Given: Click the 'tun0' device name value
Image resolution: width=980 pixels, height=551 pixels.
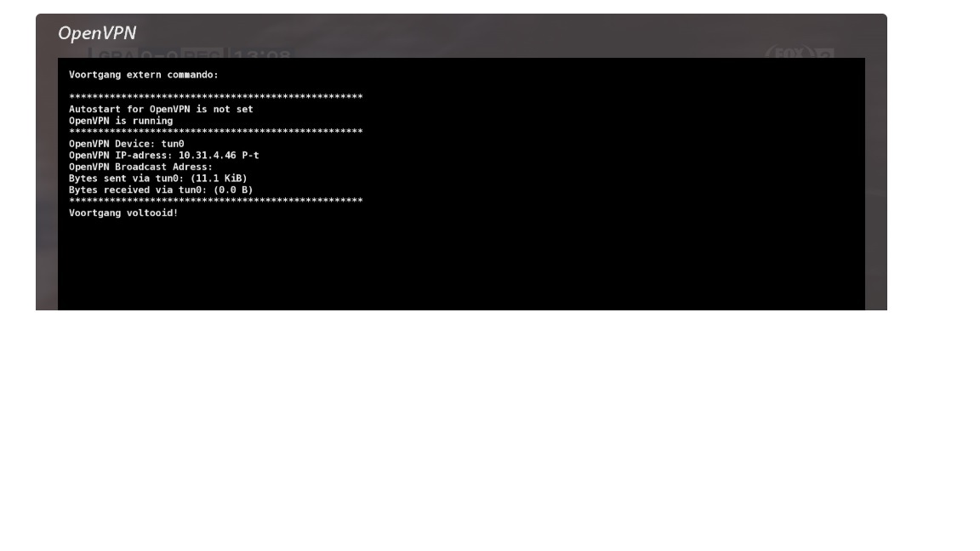Looking at the screenshot, I should click(x=173, y=144).
